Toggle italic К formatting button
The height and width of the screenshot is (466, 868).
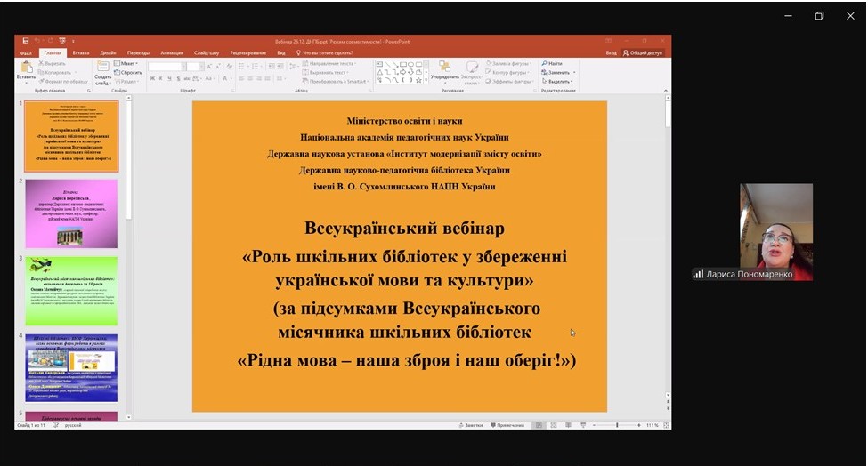pyautogui.click(x=159, y=79)
